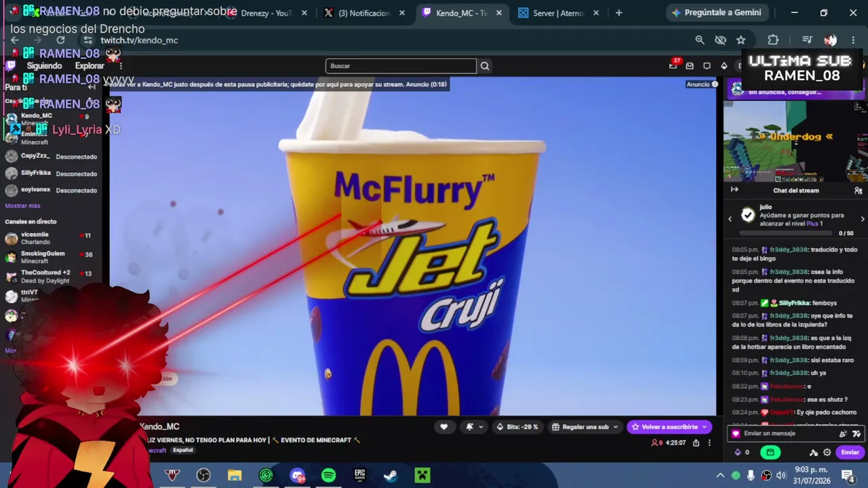Open the Twitch inbox mail icon

tap(690, 66)
